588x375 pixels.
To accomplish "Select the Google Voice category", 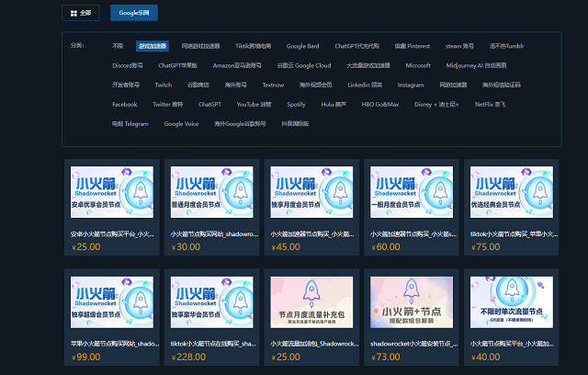I will coord(181,123).
